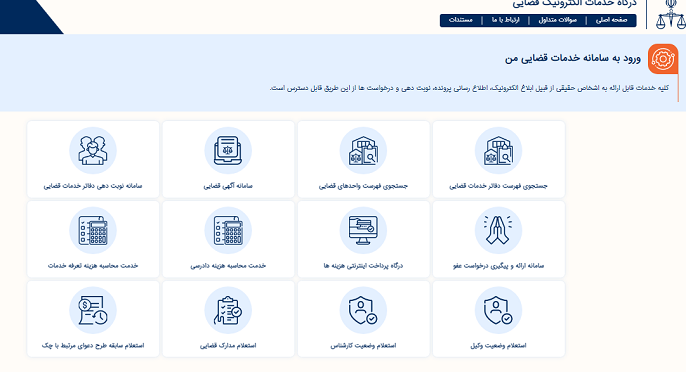The image size is (686, 372).
Task: Open سوالات متداول in the navigation bar
Action: (x=557, y=20)
